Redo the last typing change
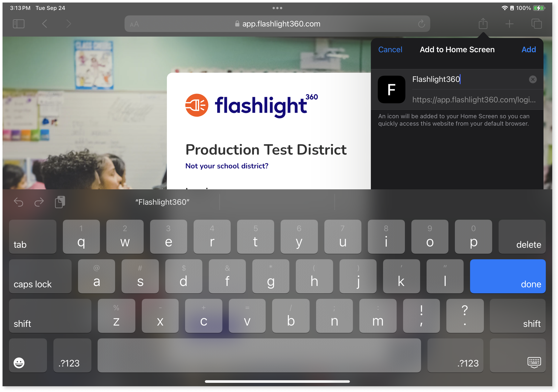 (x=39, y=202)
